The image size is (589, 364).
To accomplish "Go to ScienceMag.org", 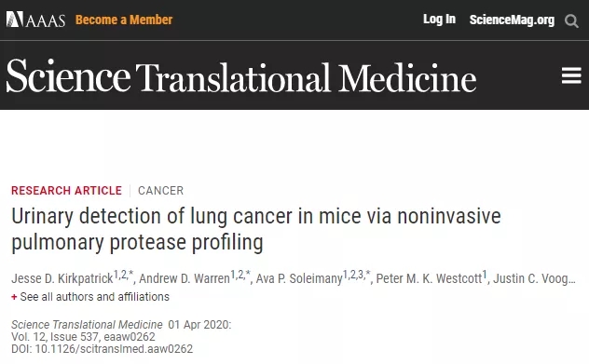I will 512,20.
